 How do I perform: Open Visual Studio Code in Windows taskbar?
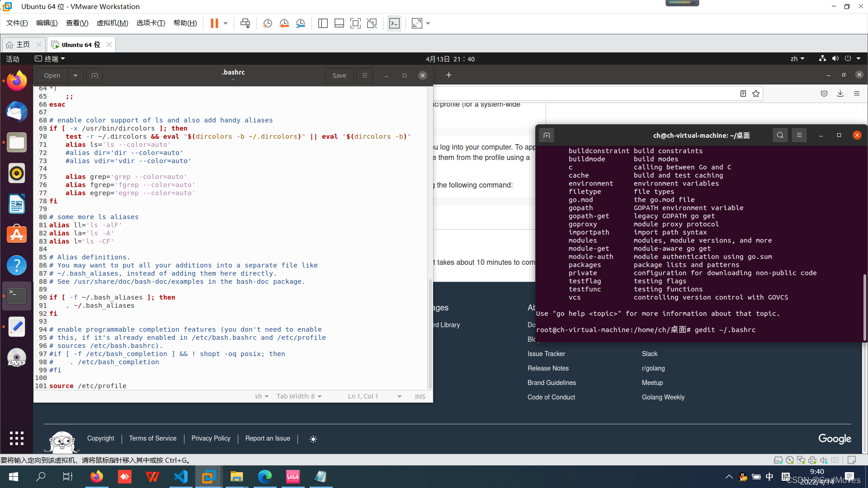coord(181,477)
